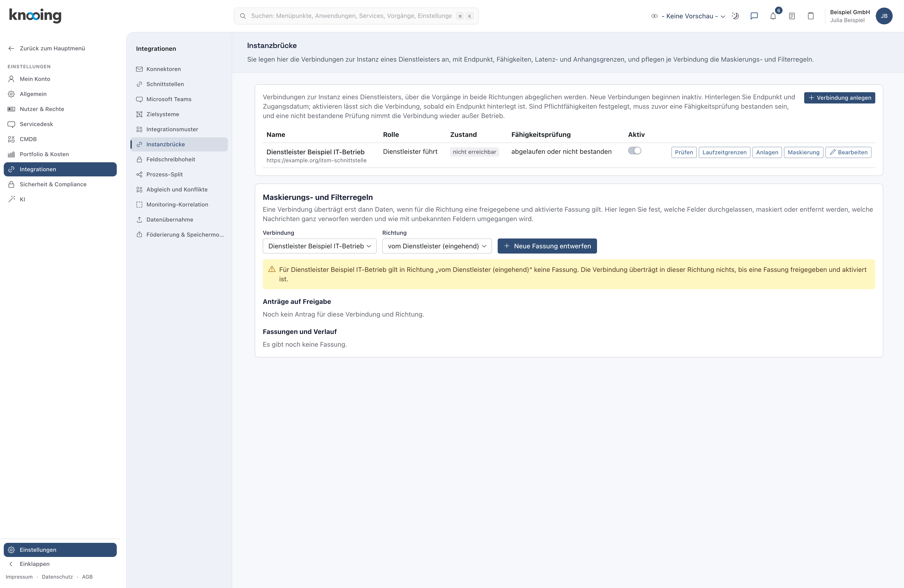Click the document list icon in header
The width and height of the screenshot is (904, 588).
(x=791, y=16)
